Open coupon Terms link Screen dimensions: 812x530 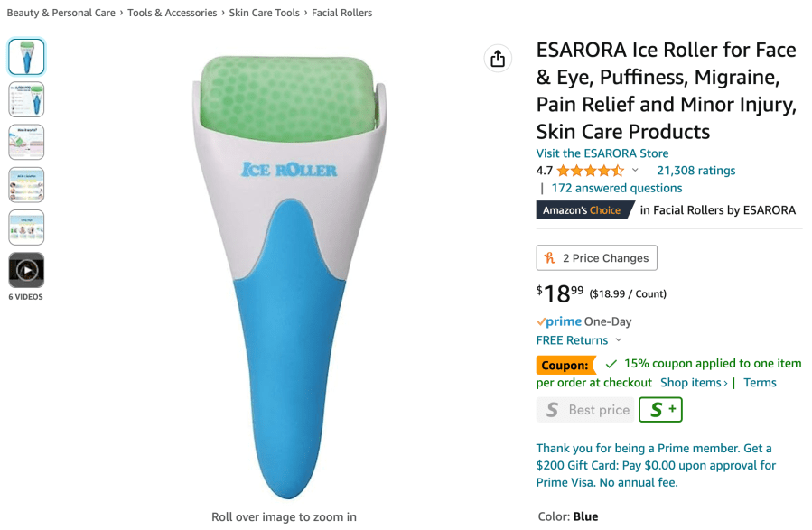[760, 383]
